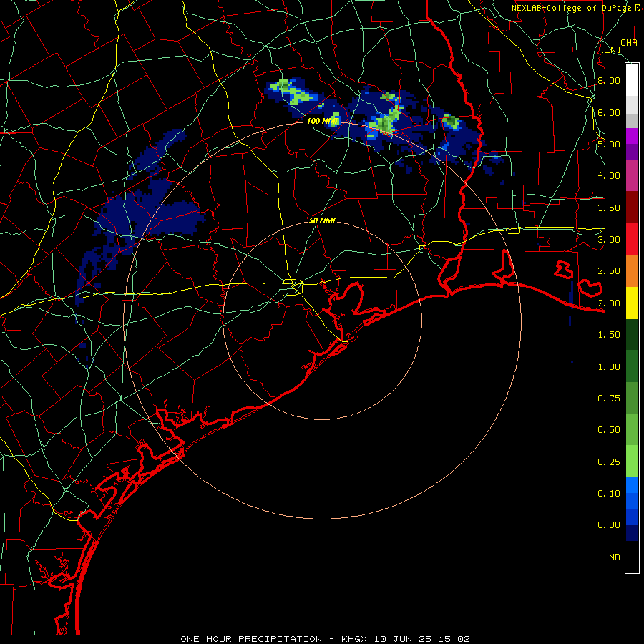
Task: Click the '0.25' scale label
Action: (609, 462)
